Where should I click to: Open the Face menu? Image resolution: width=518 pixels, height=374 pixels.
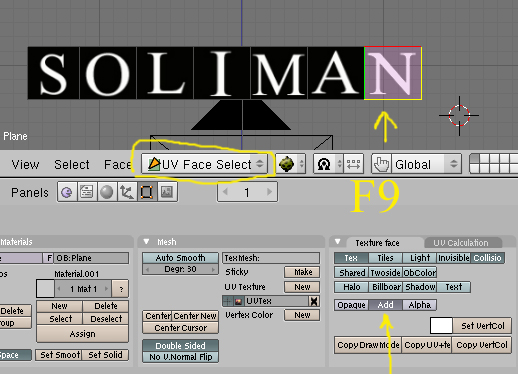[117, 164]
